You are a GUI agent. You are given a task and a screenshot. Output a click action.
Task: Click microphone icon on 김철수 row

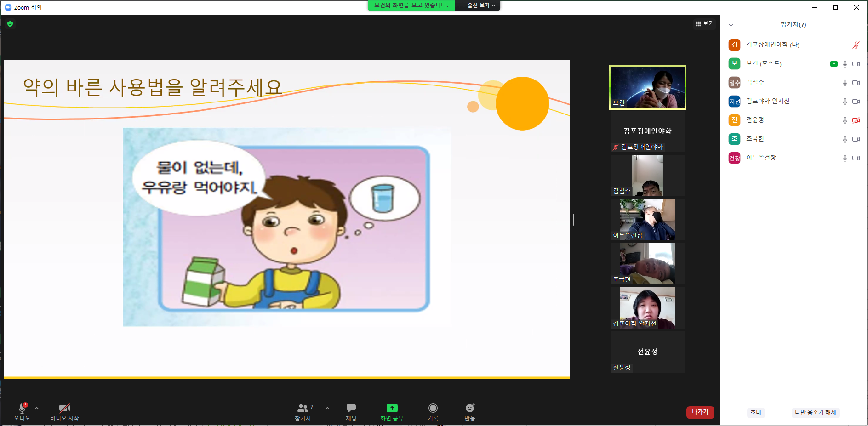[x=845, y=83]
